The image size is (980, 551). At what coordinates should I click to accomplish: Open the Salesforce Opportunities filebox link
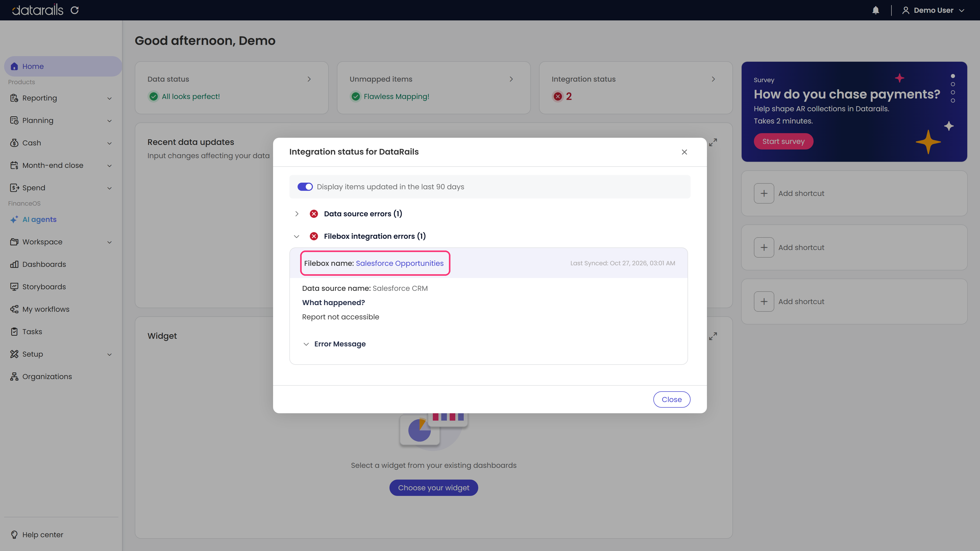click(x=399, y=263)
